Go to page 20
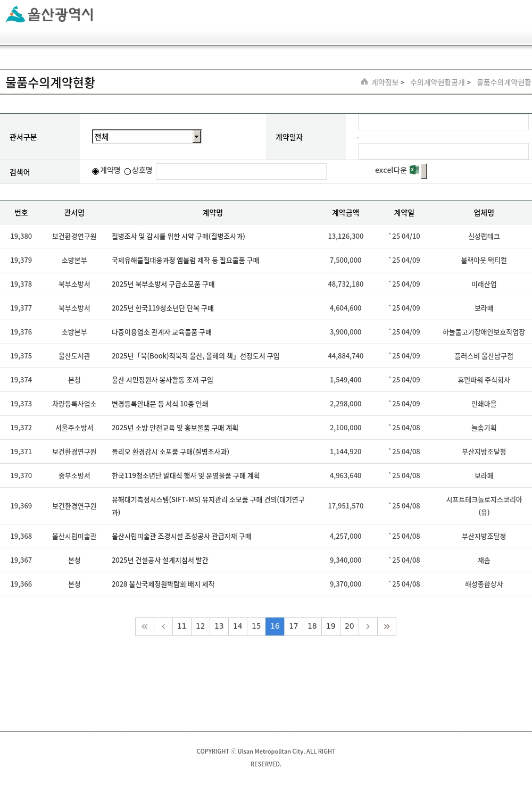 [x=350, y=626]
